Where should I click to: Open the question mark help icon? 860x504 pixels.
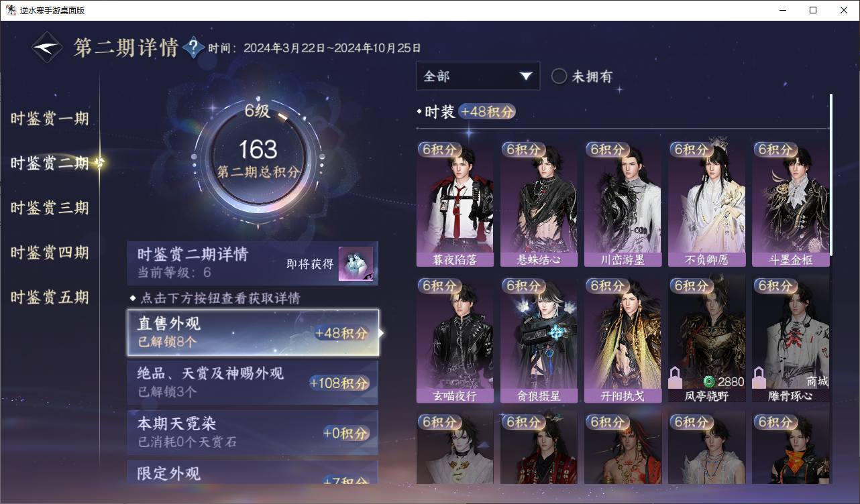point(193,48)
